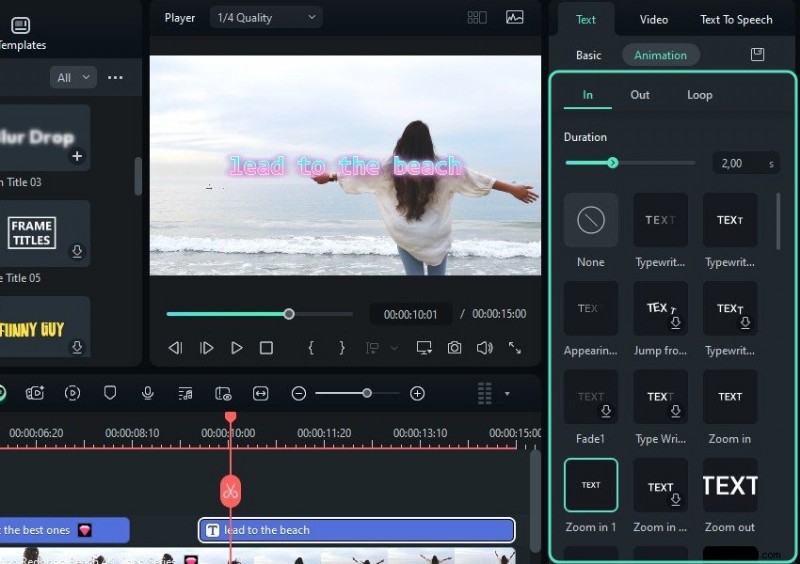Open the volume speaker control
Viewport: 800px width, 564px height.
[x=485, y=348]
